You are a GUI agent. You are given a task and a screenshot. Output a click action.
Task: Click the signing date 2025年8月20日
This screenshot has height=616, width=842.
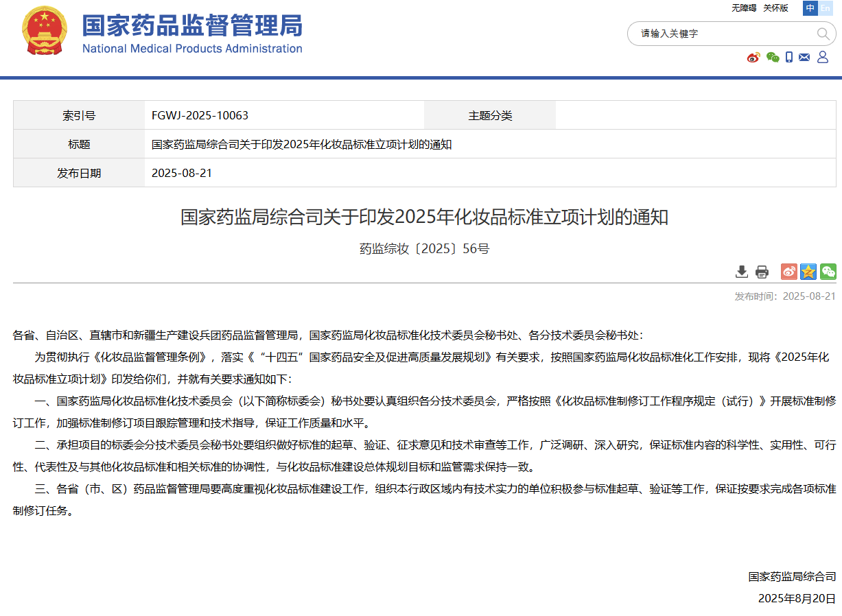797,598
